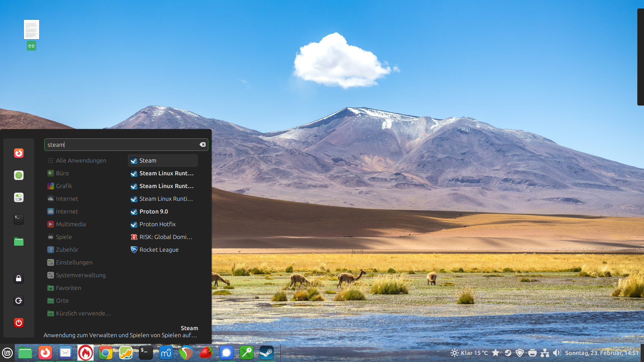Viewport: 644px width, 362px height.
Task: Select the Grafik category
Action: [80, 186]
